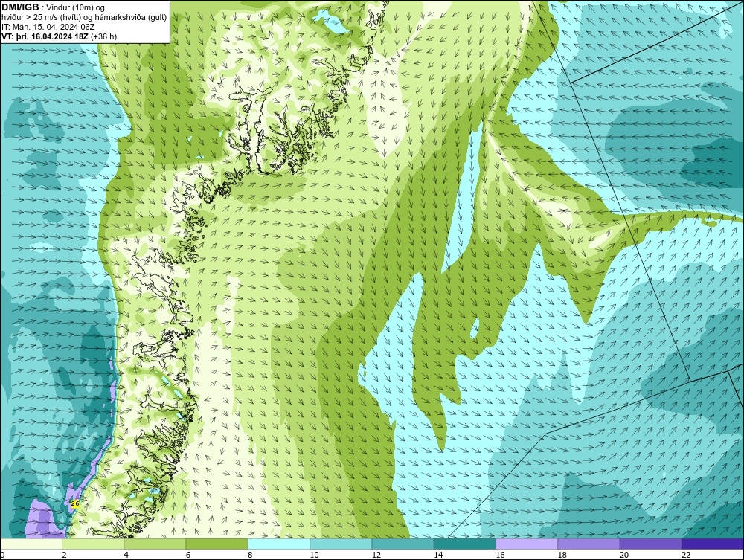
Task: Select the darkest purple swatch above 22
Action: click(713, 544)
